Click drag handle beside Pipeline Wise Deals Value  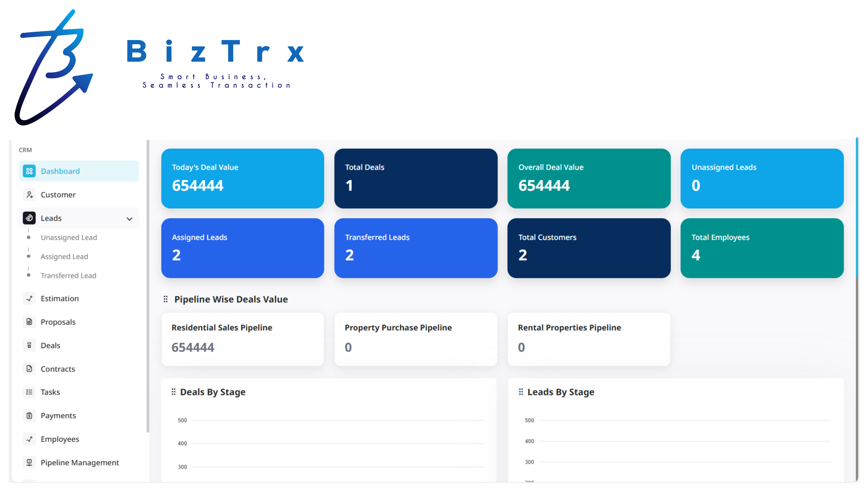click(x=165, y=299)
